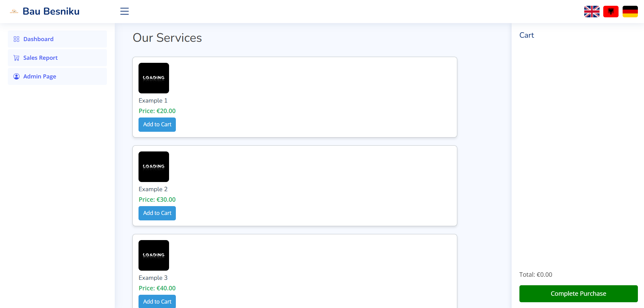
Task: Click the Bau Besniku brand title
Action: coord(51,12)
